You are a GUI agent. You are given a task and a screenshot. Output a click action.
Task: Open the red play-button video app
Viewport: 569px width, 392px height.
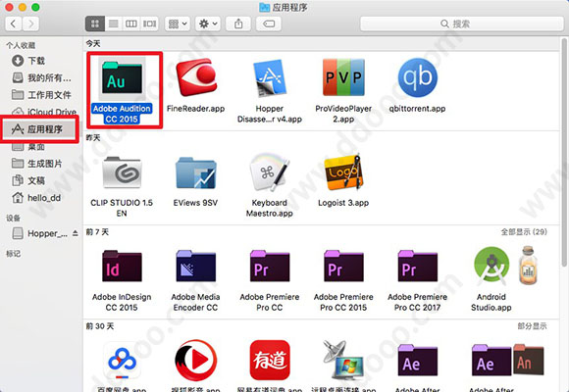point(196,361)
